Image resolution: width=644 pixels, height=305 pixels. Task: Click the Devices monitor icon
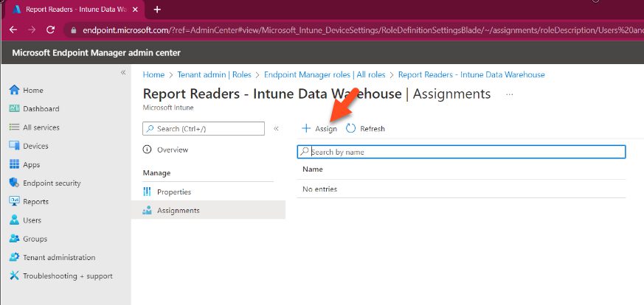pos(14,146)
